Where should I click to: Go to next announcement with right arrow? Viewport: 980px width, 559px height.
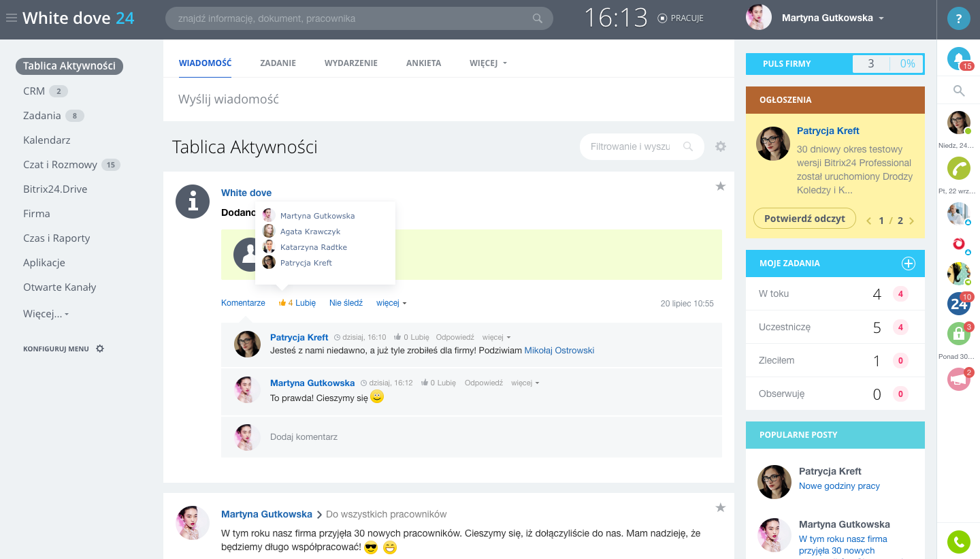[911, 221]
